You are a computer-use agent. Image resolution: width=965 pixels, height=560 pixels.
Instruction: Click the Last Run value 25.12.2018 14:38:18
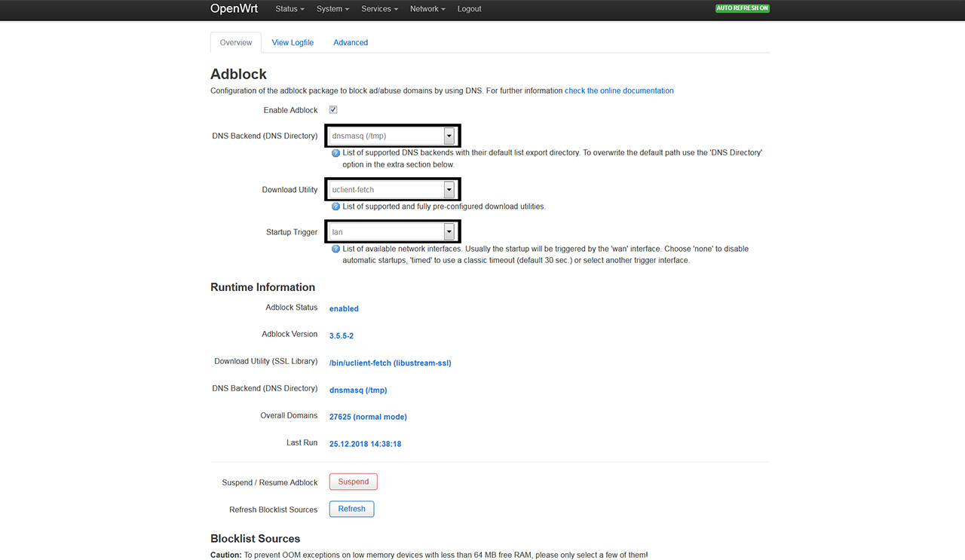[x=365, y=444]
